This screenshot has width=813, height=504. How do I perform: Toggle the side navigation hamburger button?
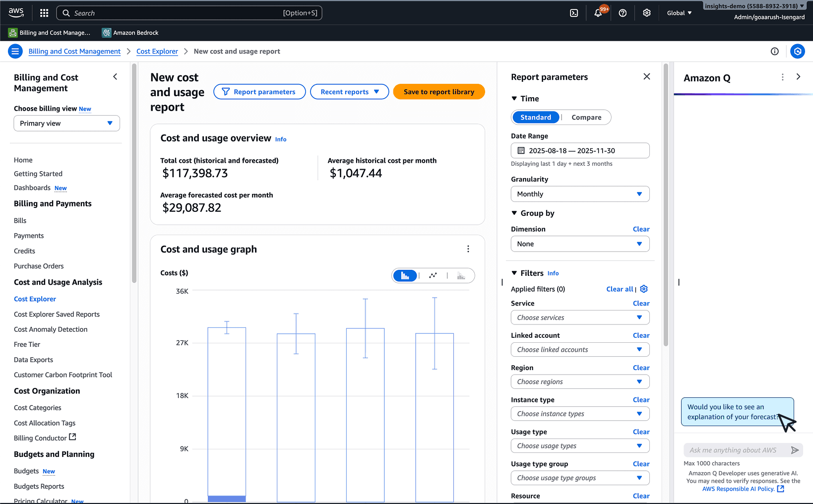coord(15,51)
